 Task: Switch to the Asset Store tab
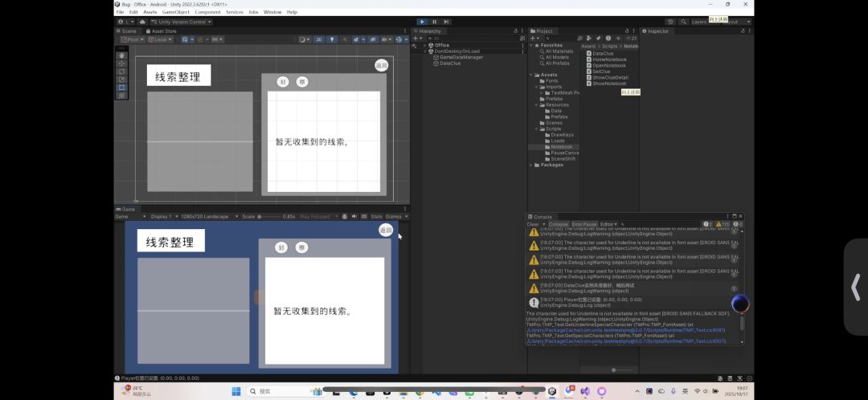click(163, 31)
